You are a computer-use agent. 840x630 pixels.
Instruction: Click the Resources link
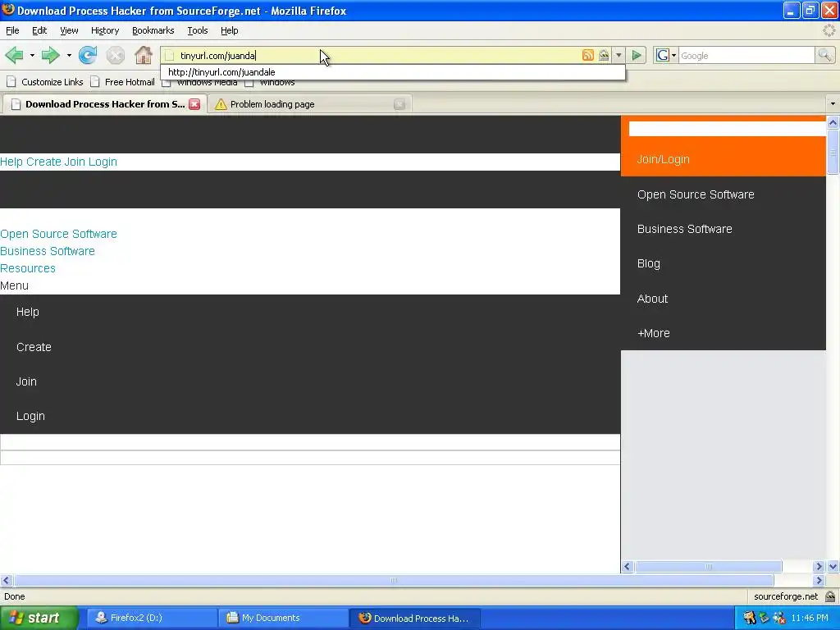(27, 268)
